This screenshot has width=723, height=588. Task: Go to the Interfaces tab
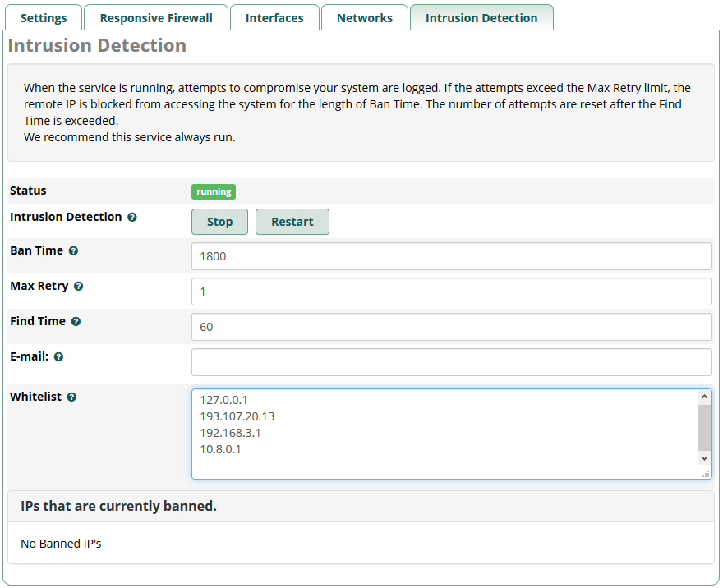point(274,18)
